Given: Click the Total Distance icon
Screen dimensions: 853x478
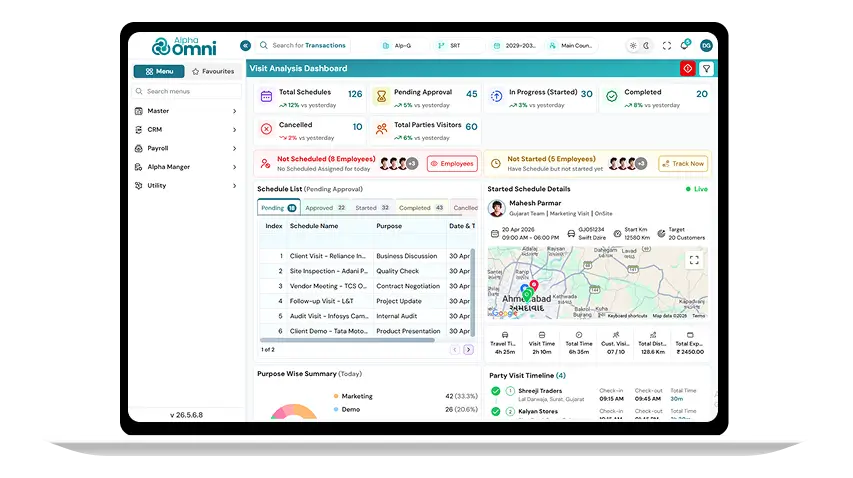Looking at the screenshot, I should [653, 335].
